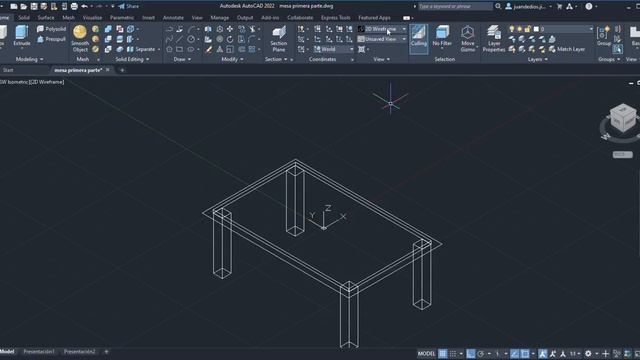Toggle object snap tracking in status bar
Viewport: 640px width, 360px height.
pos(515,353)
